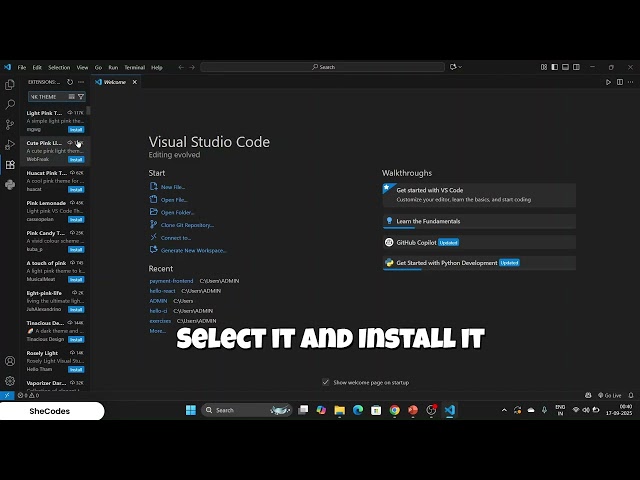Screen dimensions: 640x480
Task: Toggle Show welcome page on startup checkbox
Action: tap(325, 382)
